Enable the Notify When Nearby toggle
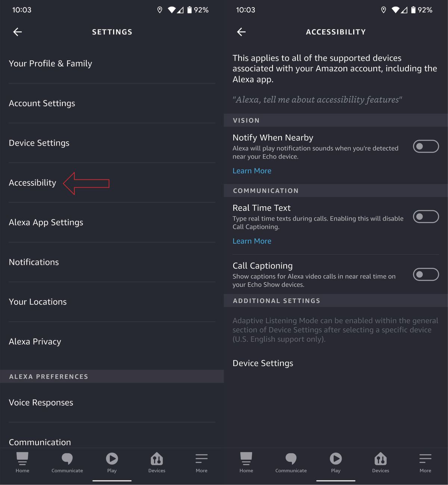The image size is (448, 485). (x=426, y=146)
